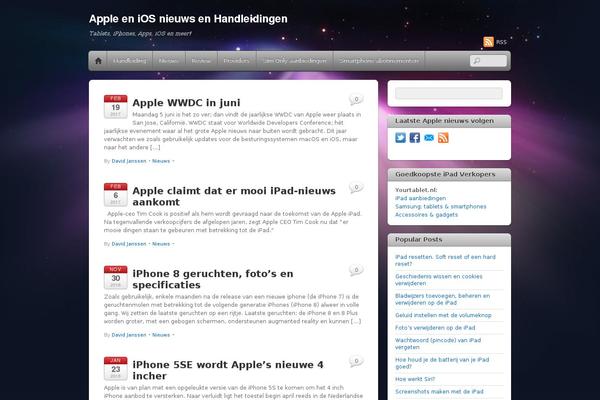Viewport: 600px width, 400px height.
Task: Click the Feb 6 calendar date icon
Action: pyautogui.click(x=116, y=194)
